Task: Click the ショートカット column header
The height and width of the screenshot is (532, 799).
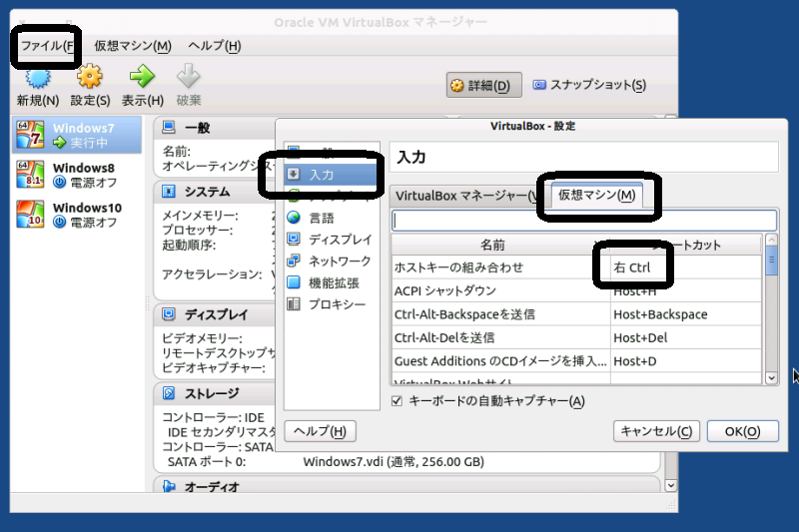Action: (685, 245)
